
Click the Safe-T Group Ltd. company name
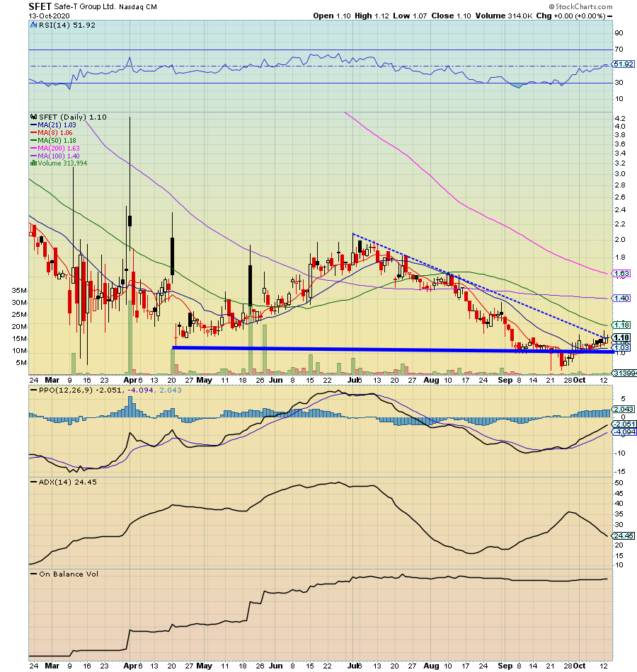[84, 7]
